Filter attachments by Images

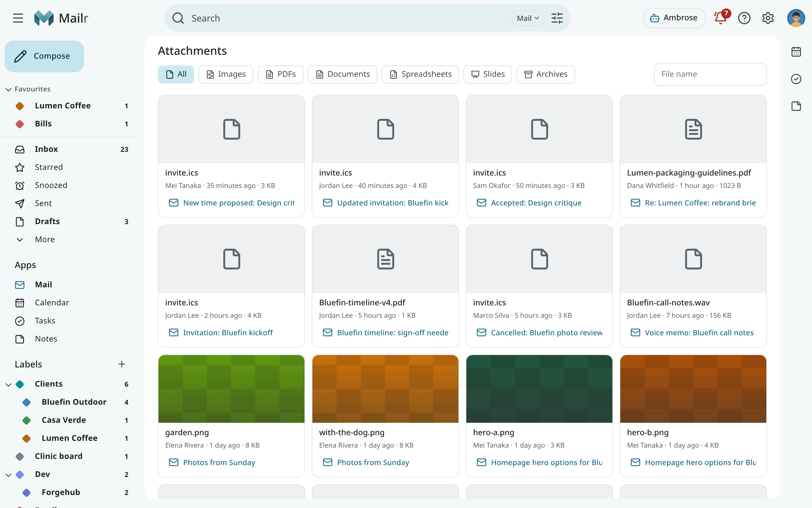tap(226, 74)
